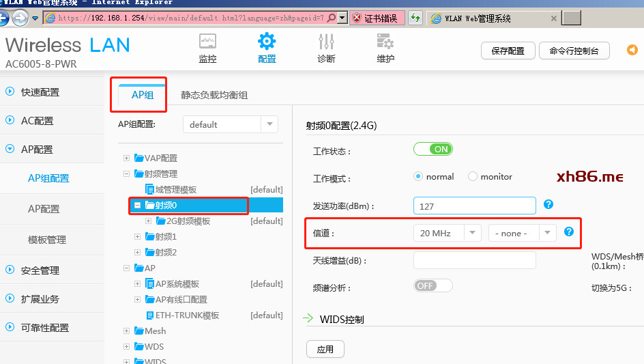Open the 诊断 diagnostics icon
Image resolution: width=644 pixels, height=364 pixels.
point(326,42)
